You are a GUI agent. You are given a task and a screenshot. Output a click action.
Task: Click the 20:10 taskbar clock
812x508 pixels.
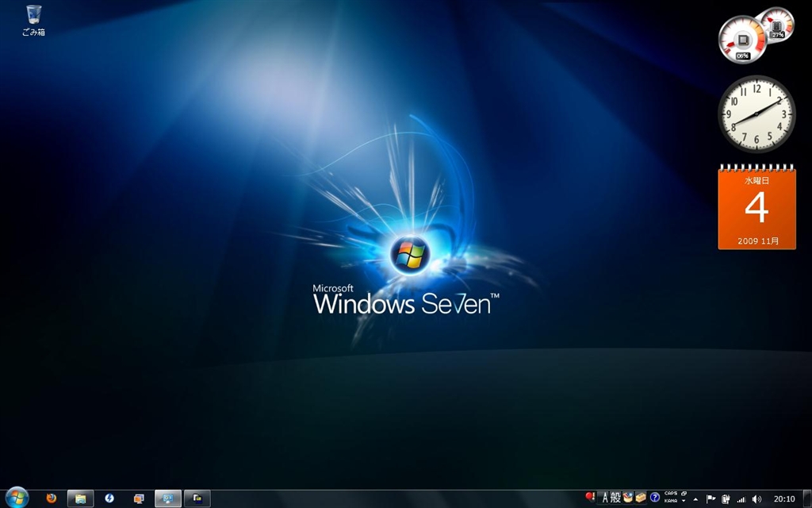(x=784, y=498)
